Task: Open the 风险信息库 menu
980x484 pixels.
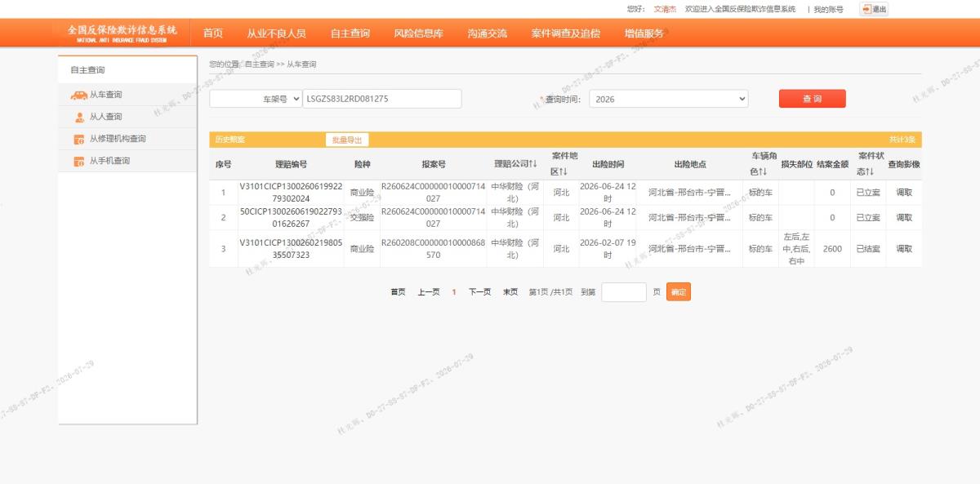Action: pos(419,33)
